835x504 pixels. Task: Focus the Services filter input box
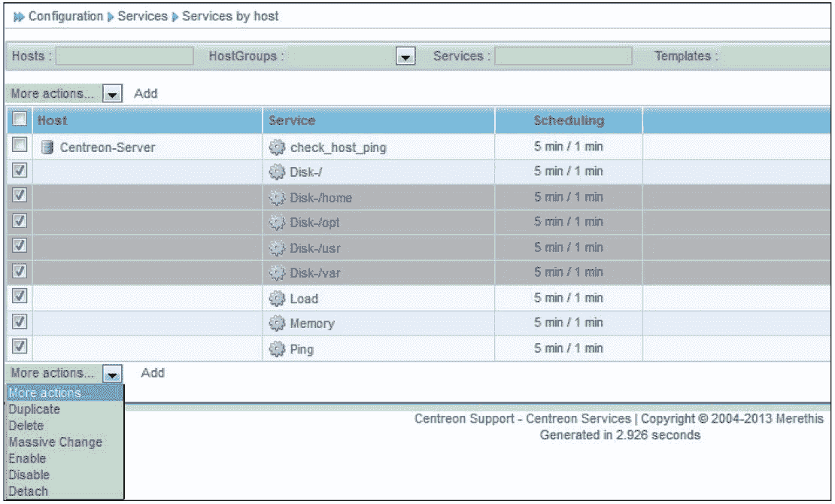[563, 56]
